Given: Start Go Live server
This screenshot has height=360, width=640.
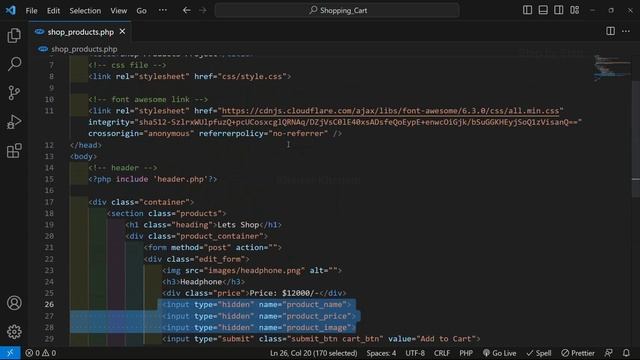Looking at the screenshot, I should [x=499, y=353].
